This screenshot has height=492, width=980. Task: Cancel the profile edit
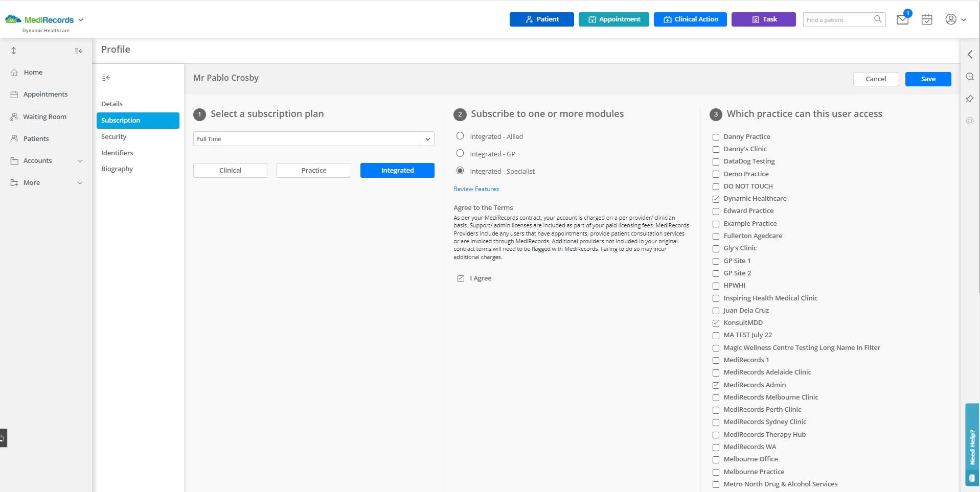tap(876, 79)
